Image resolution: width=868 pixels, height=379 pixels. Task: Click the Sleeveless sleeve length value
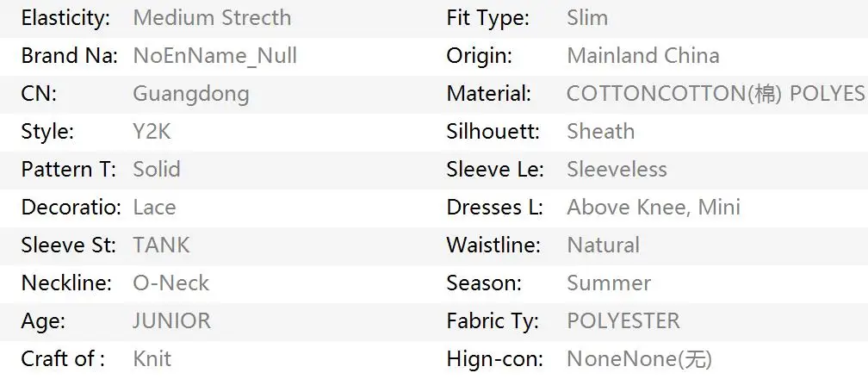[x=617, y=170]
